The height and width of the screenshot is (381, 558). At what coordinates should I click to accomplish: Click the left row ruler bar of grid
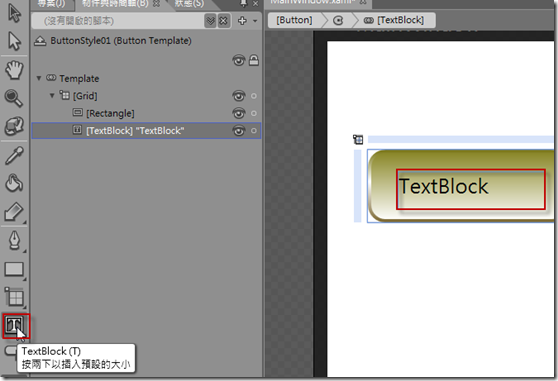[357, 186]
